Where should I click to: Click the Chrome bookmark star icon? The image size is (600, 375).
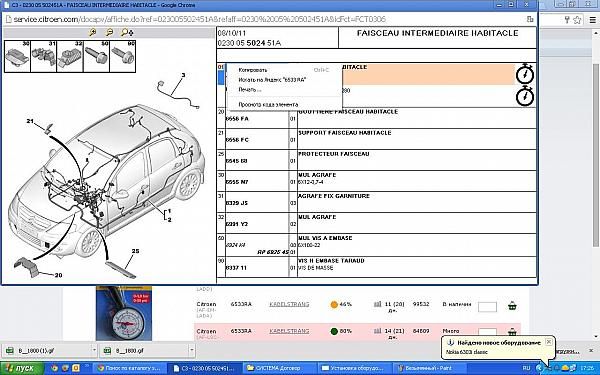pyautogui.click(x=577, y=20)
